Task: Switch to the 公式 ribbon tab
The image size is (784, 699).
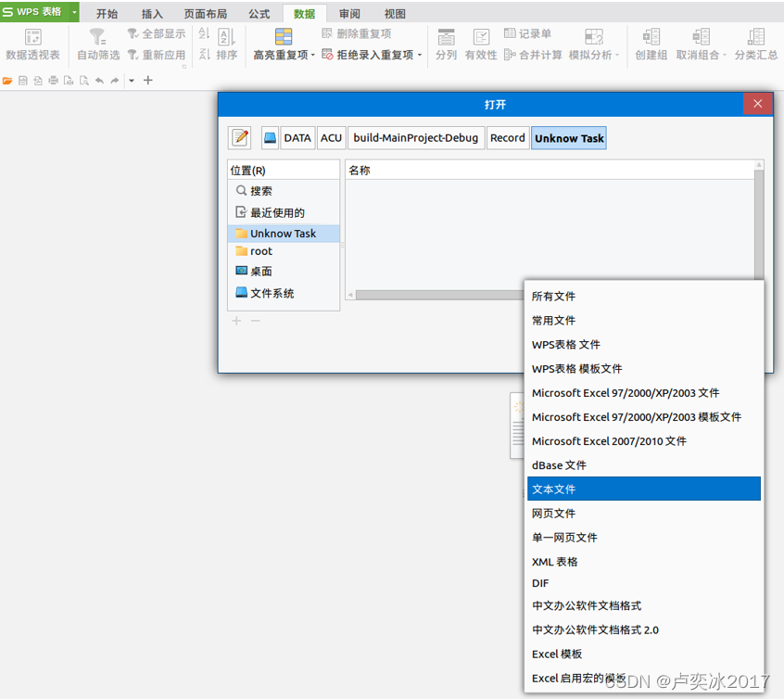Action: [259, 14]
